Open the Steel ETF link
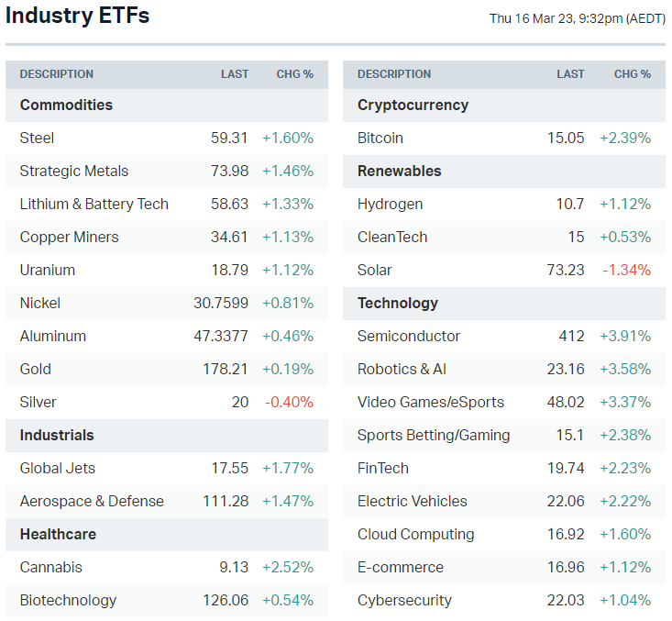This screenshot has width=672, height=621. coord(37,138)
